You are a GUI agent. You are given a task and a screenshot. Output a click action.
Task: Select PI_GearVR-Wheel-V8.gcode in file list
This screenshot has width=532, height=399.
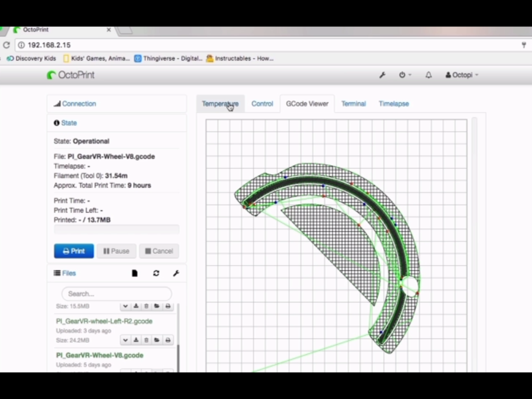100,355
